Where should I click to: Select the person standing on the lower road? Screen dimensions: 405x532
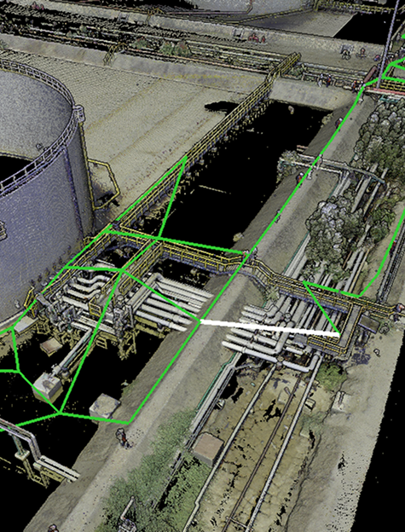pos(123,438)
